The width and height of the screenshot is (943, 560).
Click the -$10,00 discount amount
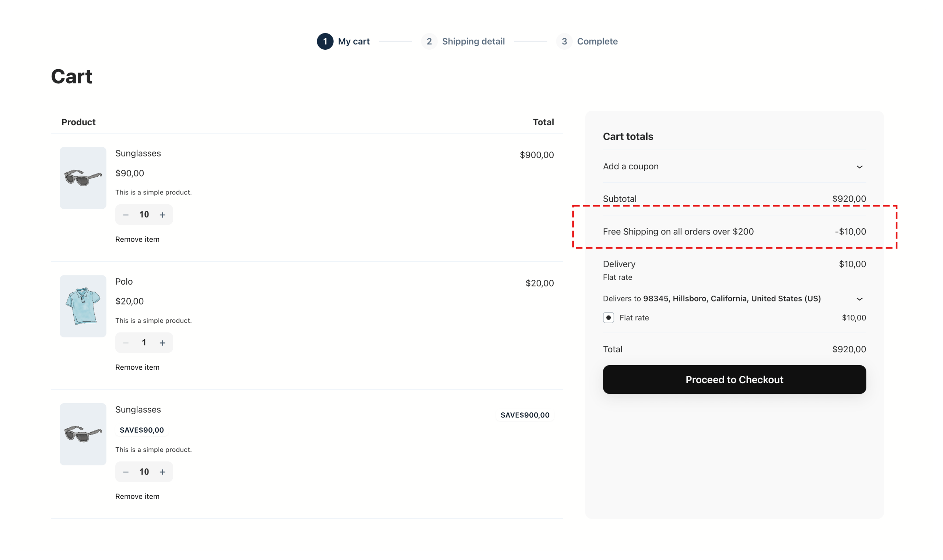850,231
